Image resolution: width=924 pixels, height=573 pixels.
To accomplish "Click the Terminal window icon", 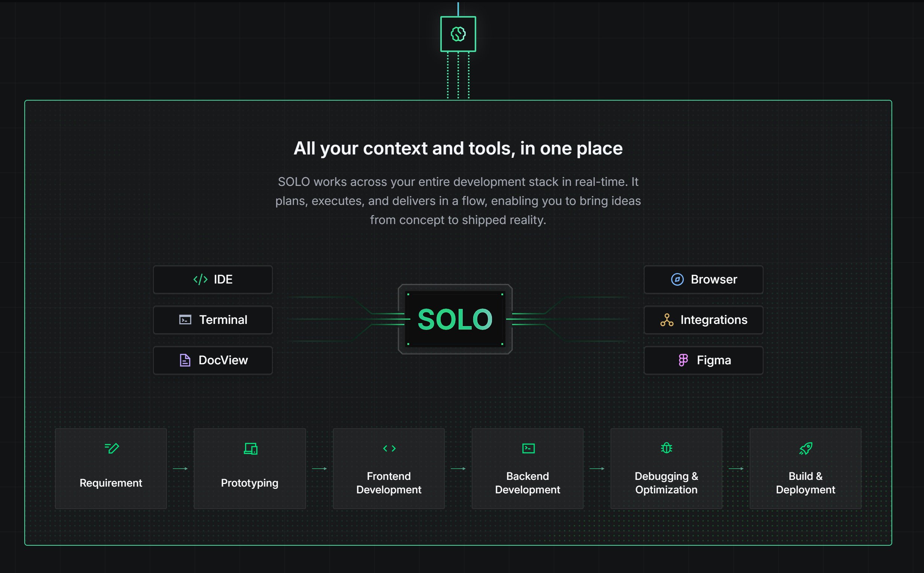I will point(185,320).
